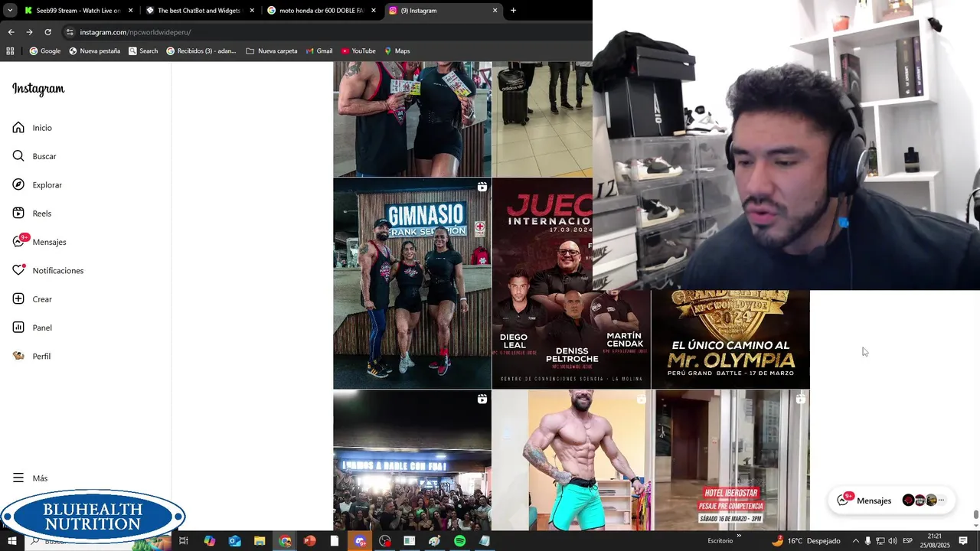
Task: Open PowerPoint from taskbar
Action: tap(310, 541)
